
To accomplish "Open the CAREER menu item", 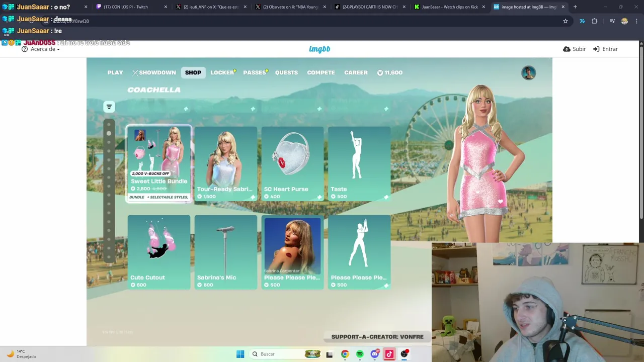I will tap(356, 72).
